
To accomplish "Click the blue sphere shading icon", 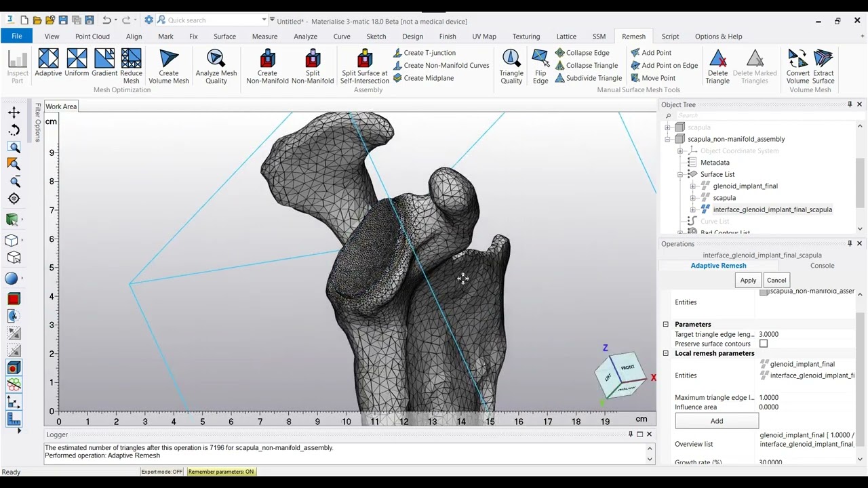I will [x=12, y=279].
